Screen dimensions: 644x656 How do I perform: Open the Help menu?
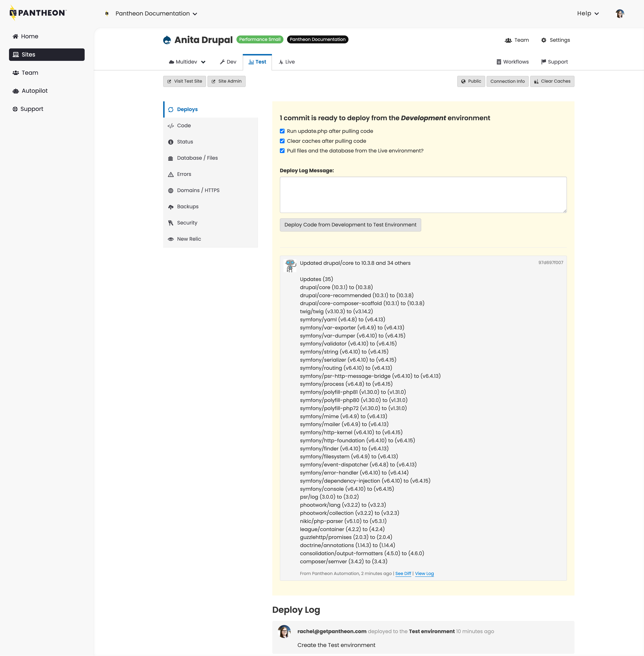pyautogui.click(x=587, y=14)
